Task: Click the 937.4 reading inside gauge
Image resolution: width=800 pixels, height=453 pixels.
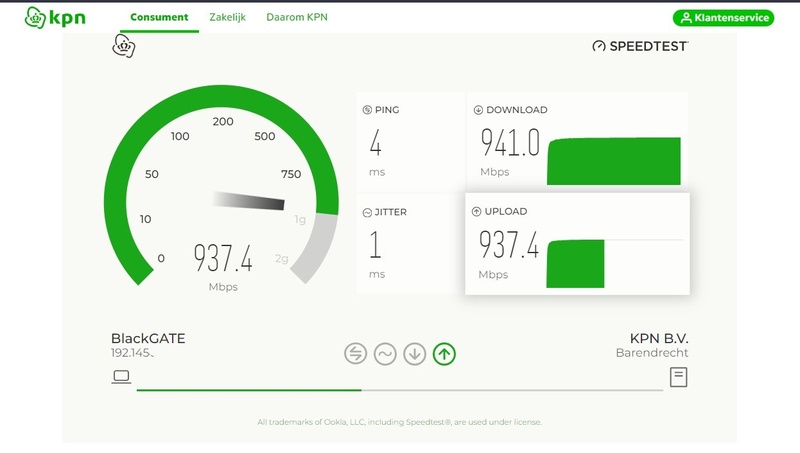Action: 223,258
